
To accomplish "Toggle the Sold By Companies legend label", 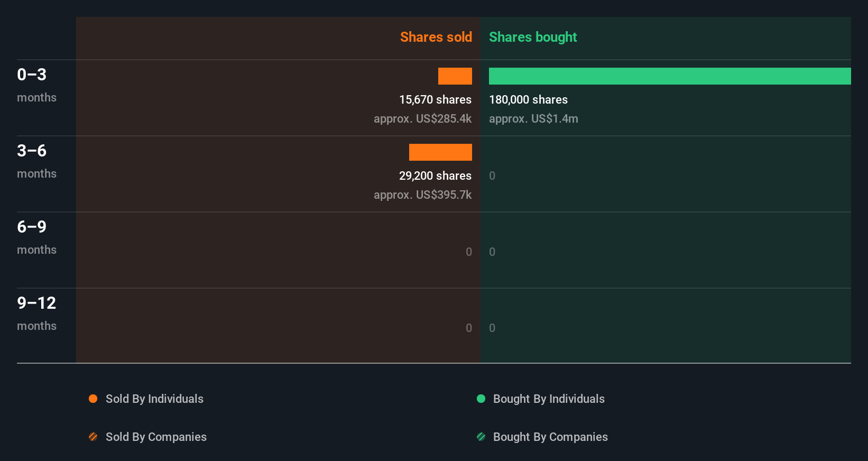I will coord(156,437).
